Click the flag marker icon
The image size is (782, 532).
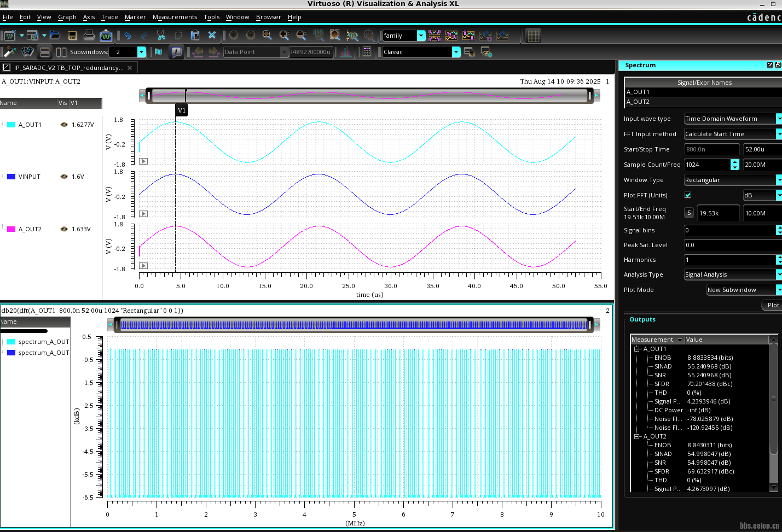(x=159, y=52)
